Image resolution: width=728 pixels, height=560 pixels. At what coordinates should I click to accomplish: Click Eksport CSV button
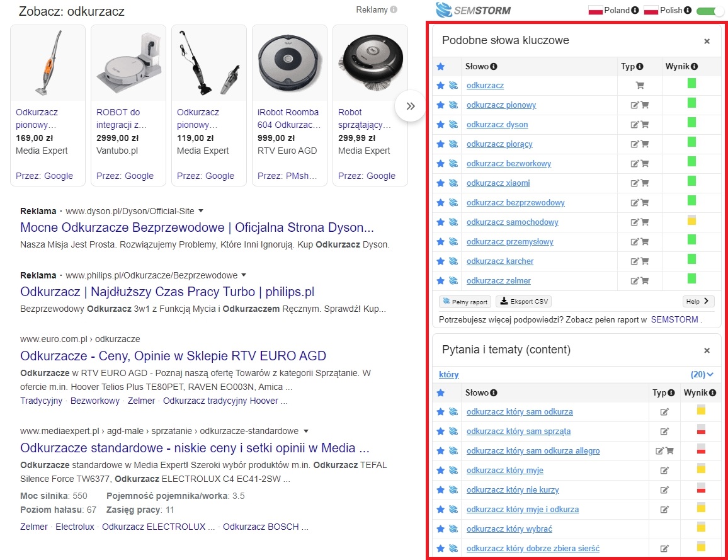523,302
